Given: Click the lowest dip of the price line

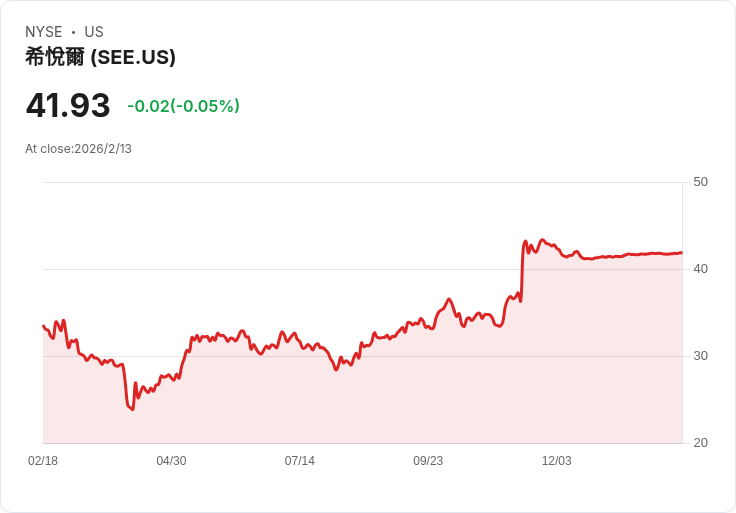Looking at the screenshot, I should pyautogui.click(x=132, y=410).
